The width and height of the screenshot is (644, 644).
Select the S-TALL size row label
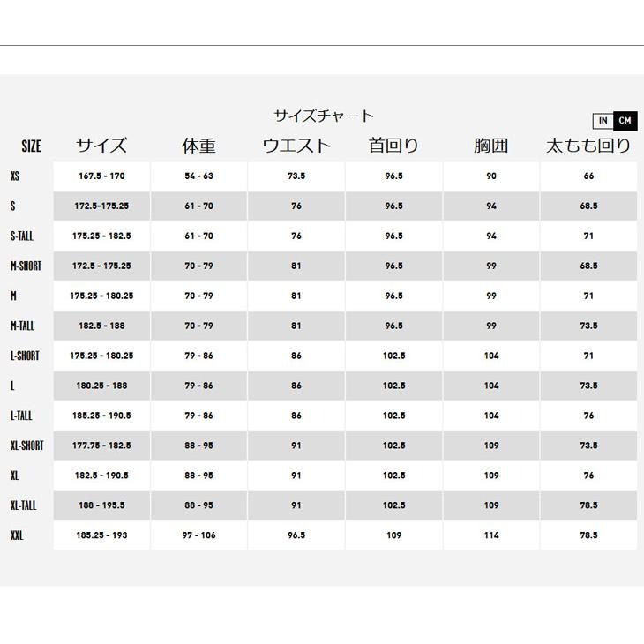(x=22, y=236)
